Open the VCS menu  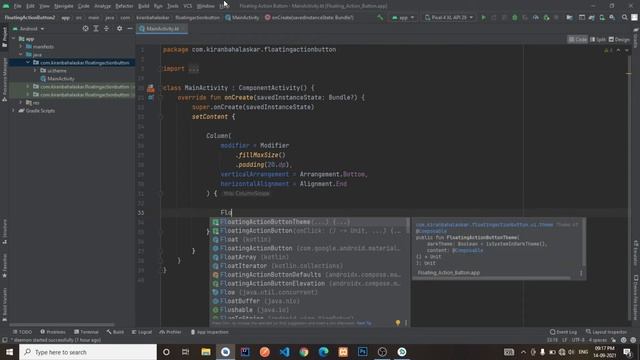pyautogui.click(x=187, y=6)
